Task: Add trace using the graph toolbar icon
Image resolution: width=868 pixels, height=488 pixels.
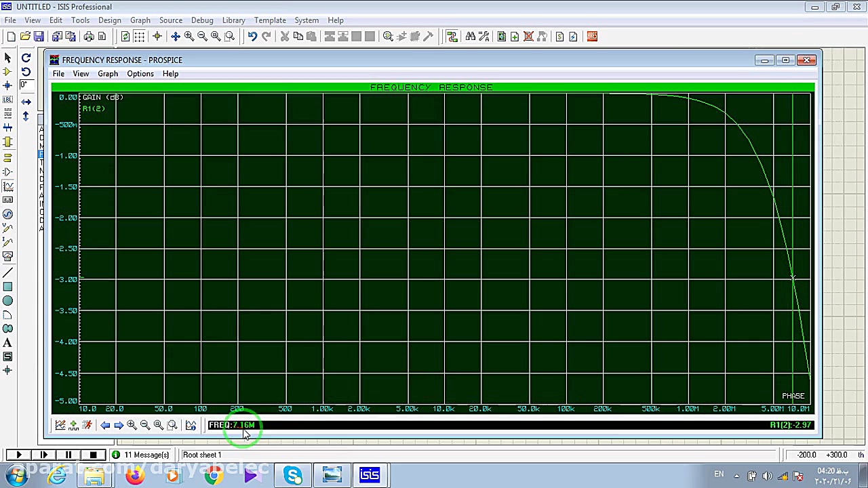Action: [x=73, y=425]
